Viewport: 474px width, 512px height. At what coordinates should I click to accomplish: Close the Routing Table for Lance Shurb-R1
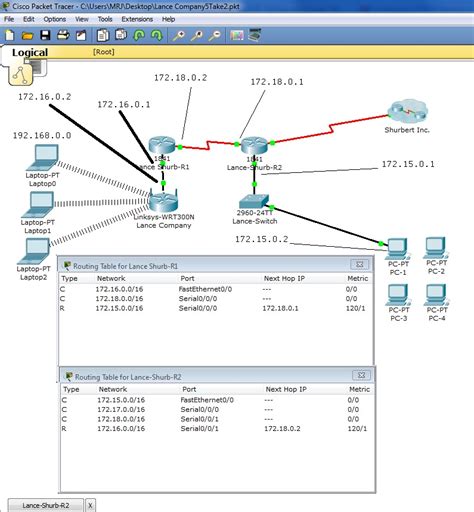click(360, 265)
